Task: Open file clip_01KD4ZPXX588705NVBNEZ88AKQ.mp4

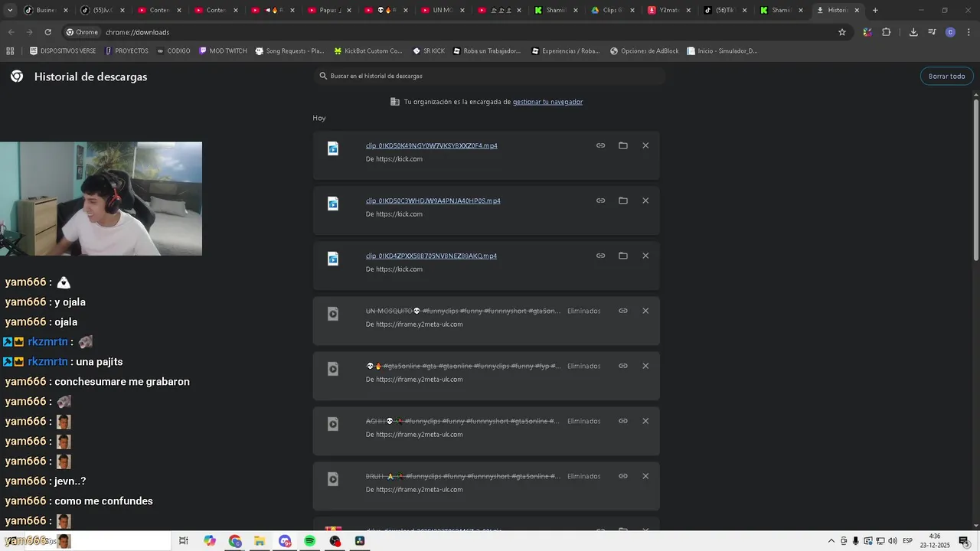Action: click(x=431, y=256)
